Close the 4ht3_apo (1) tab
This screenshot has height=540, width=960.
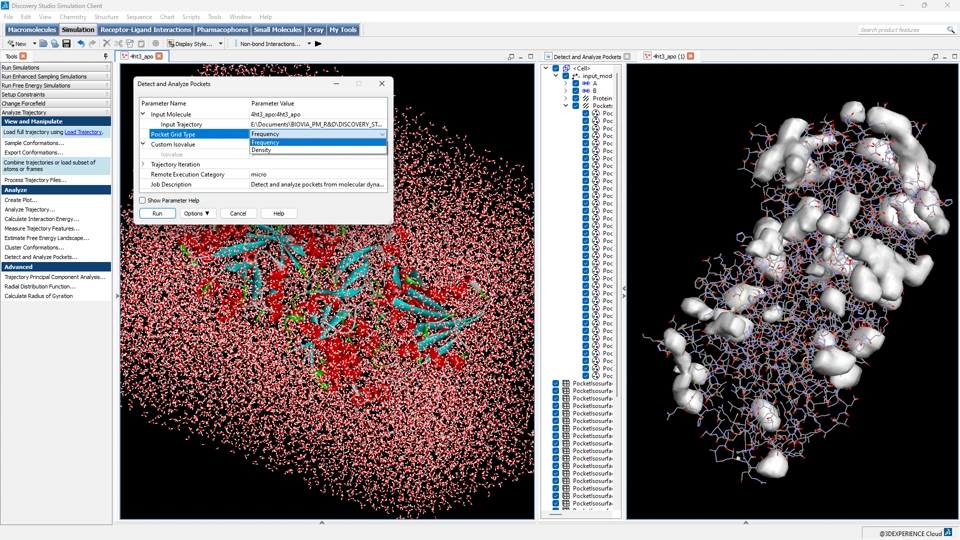tap(691, 56)
